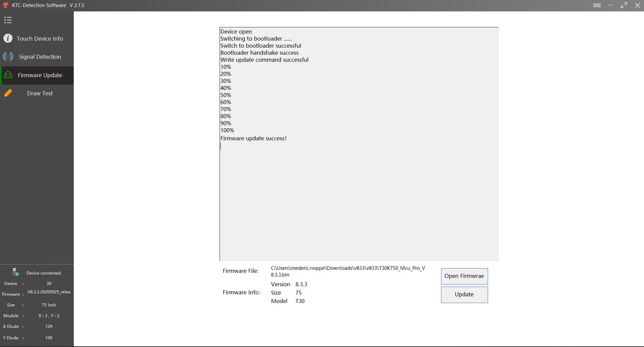Click the firmware version string in sidebar

pos(49,292)
